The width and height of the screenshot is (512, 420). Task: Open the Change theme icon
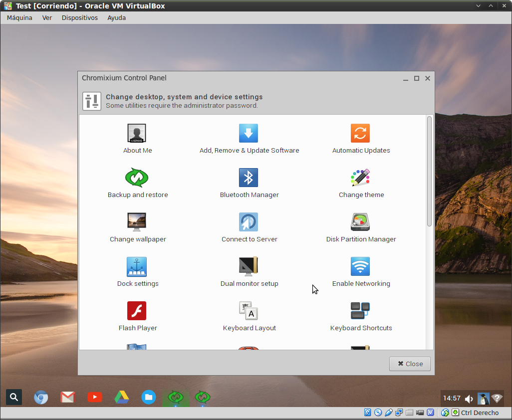[x=360, y=178]
